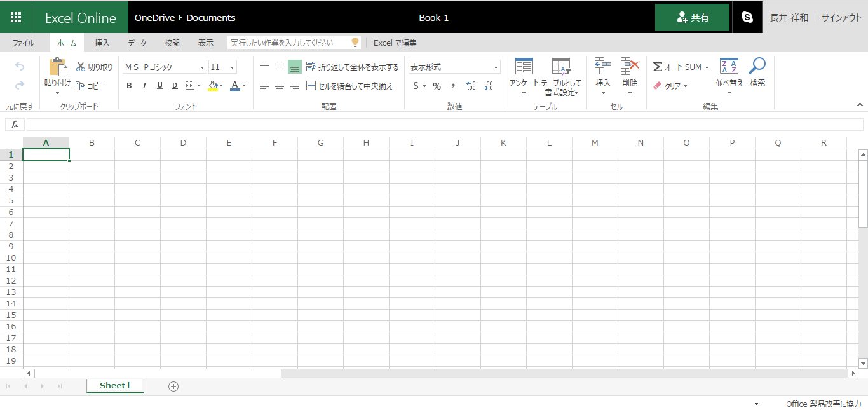The width and height of the screenshot is (868, 410).
Task: Collapse the ribbon with the chevron
Action: click(860, 104)
